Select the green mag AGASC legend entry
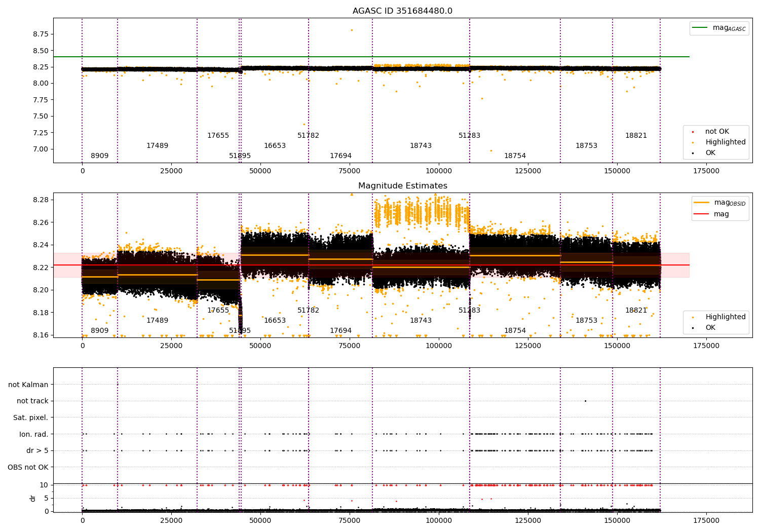Viewport: 760px width, 532px height. click(x=719, y=28)
